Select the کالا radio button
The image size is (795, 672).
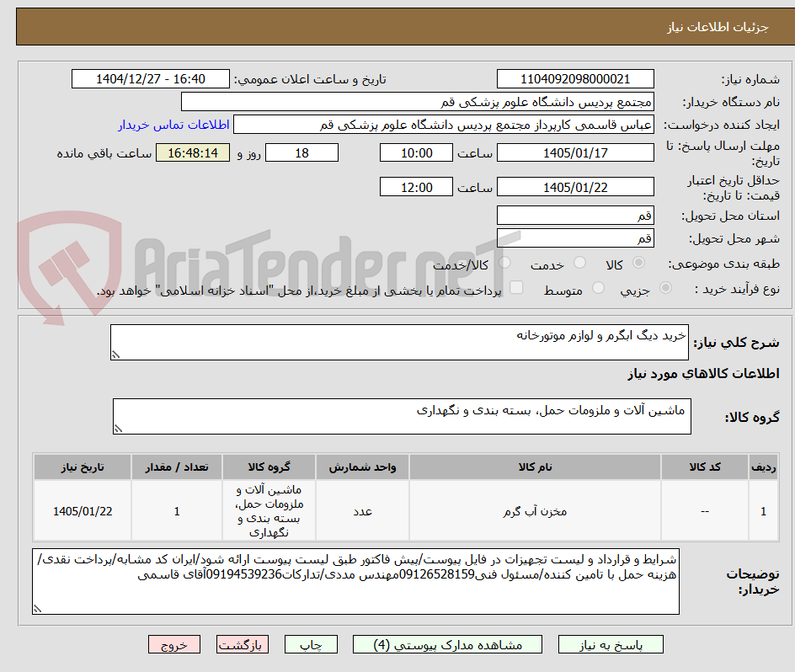coord(639,263)
